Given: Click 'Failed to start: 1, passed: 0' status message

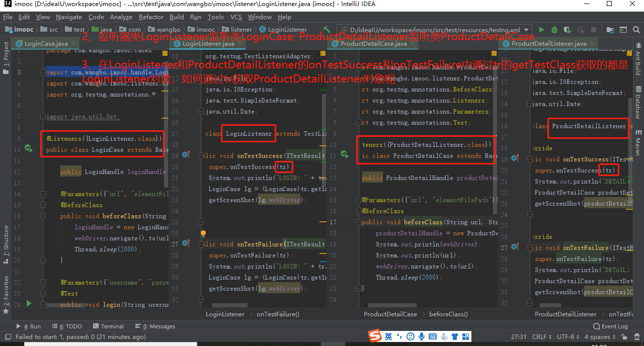Looking at the screenshot, I should click(x=80, y=337).
